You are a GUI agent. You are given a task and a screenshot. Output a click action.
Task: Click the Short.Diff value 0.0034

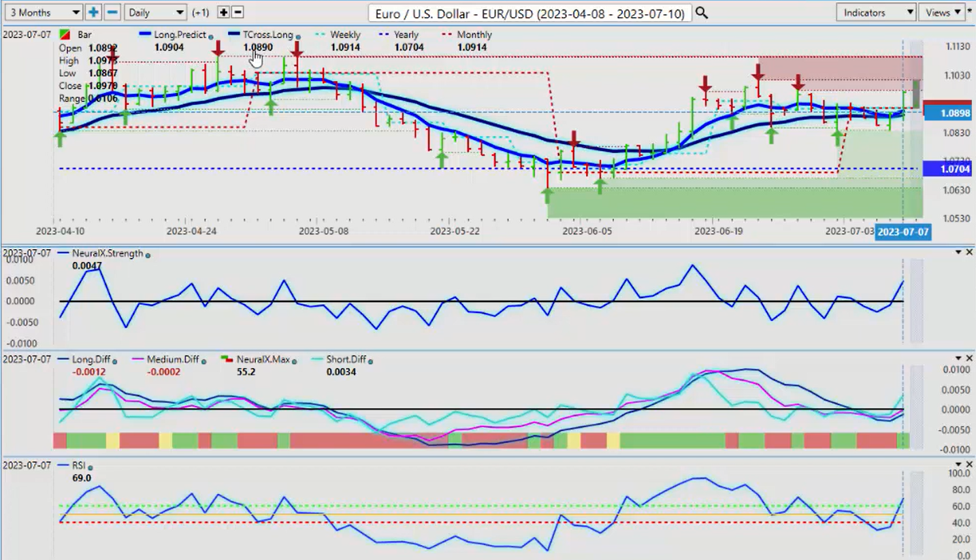click(341, 372)
